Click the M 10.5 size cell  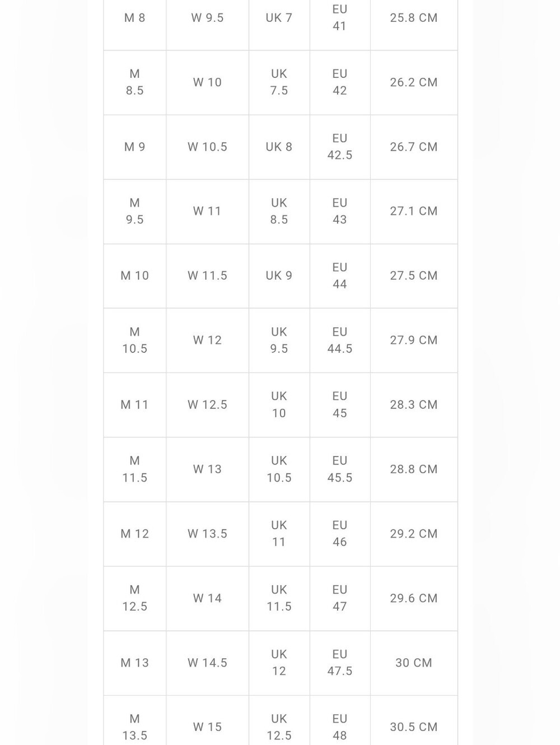pos(134,340)
